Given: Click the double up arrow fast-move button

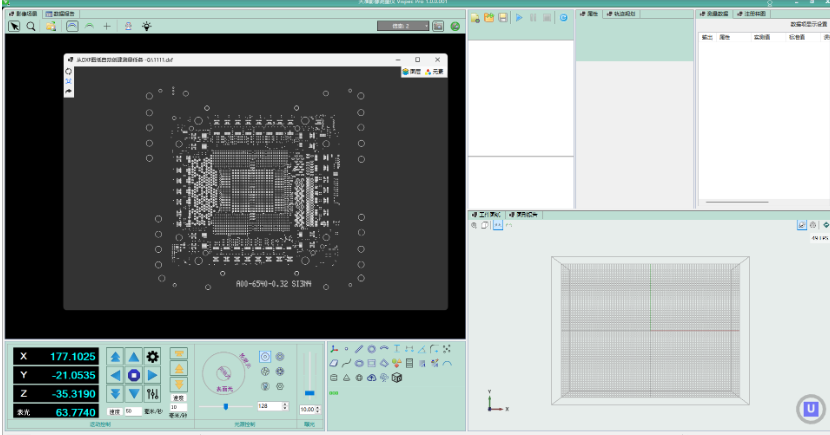Looking at the screenshot, I should tap(115, 357).
